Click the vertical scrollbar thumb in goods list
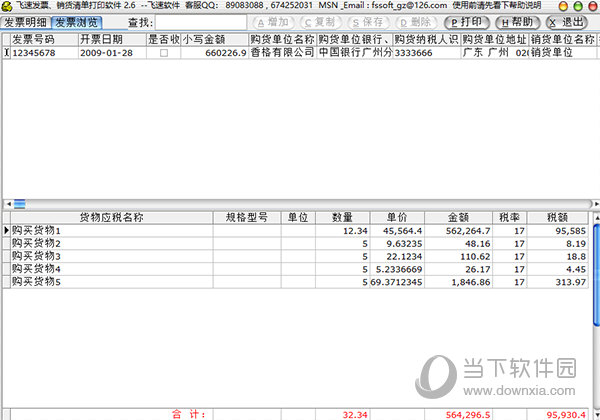The height and width of the screenshot is (420, 600). 597,275
